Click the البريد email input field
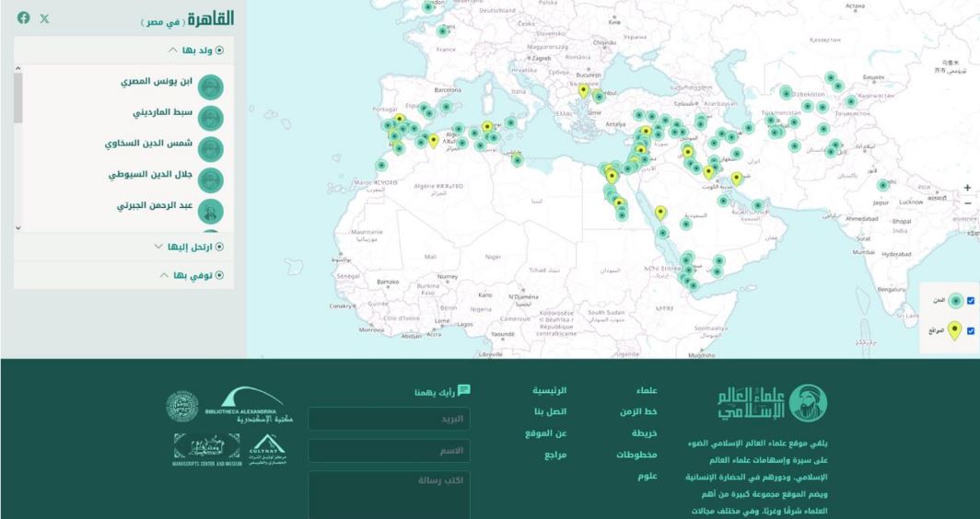The width and height of the screenshot is (980, 519). tap(389, 419)
